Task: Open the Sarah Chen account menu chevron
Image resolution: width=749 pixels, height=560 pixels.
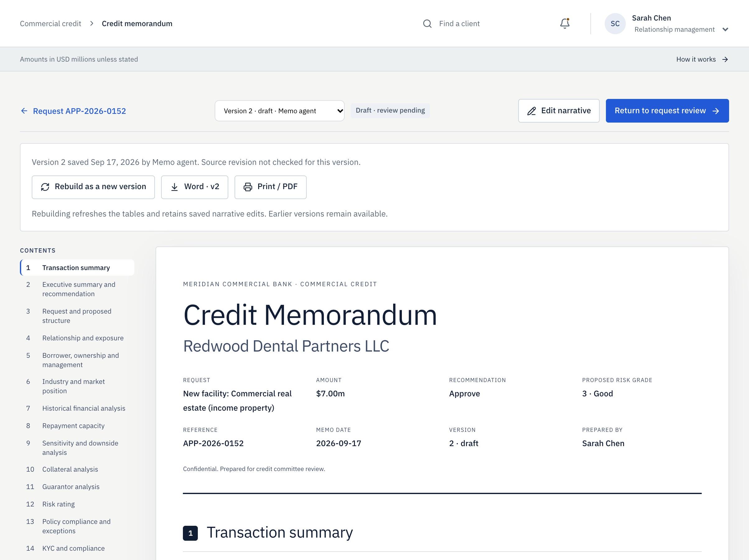Action: pyautogui.click(x=725, y=30)
